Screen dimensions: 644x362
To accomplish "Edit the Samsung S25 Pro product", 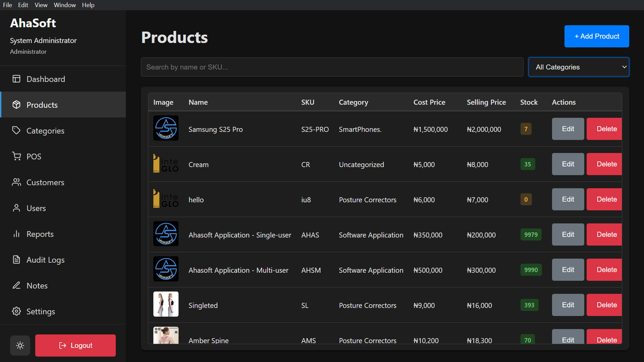I will 568,129.
